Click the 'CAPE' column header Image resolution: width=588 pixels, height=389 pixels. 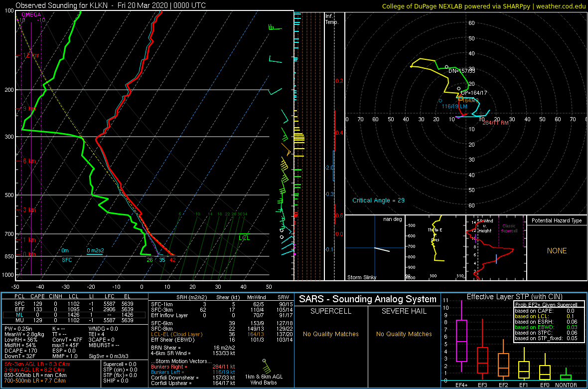[37, 297]
